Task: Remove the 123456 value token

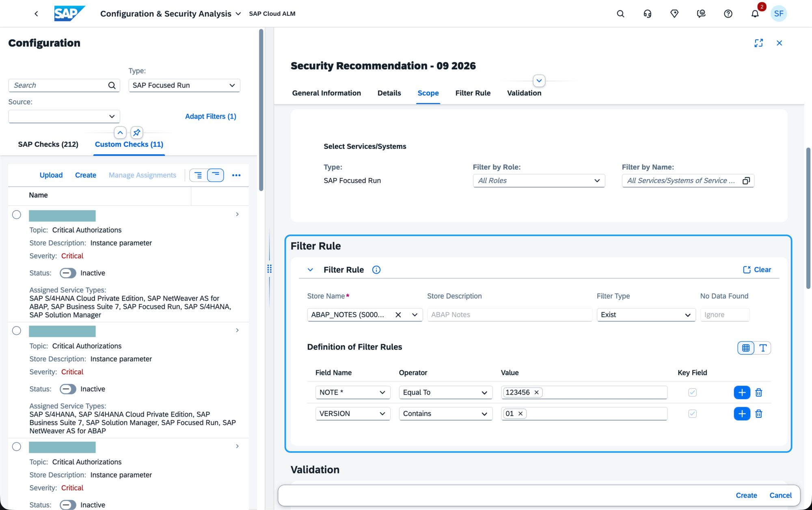Action: [x=536, y=393]
